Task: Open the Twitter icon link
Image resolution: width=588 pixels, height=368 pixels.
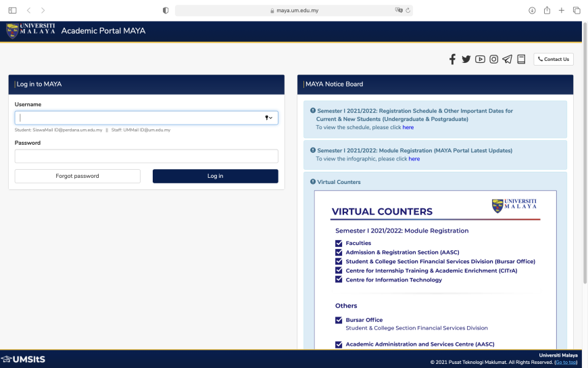Action: 466,60
